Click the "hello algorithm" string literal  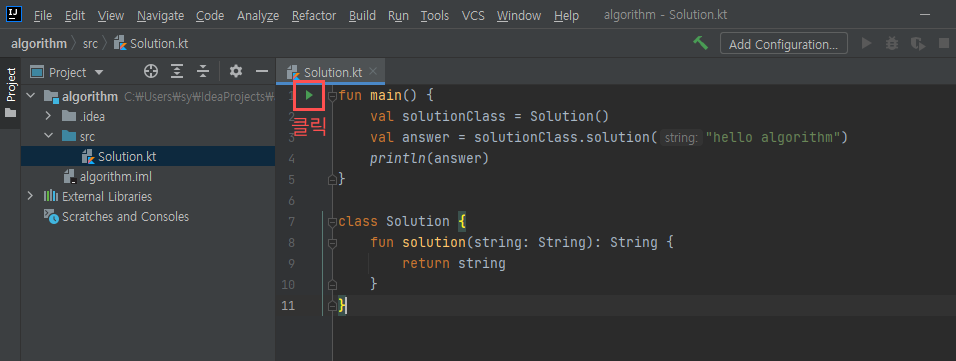[x=772, y=137]
